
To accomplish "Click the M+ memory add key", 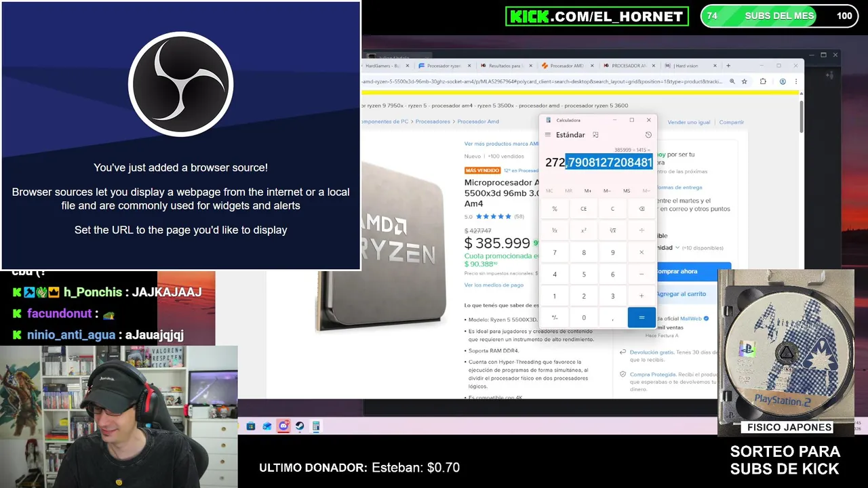I will pos(588,190).
